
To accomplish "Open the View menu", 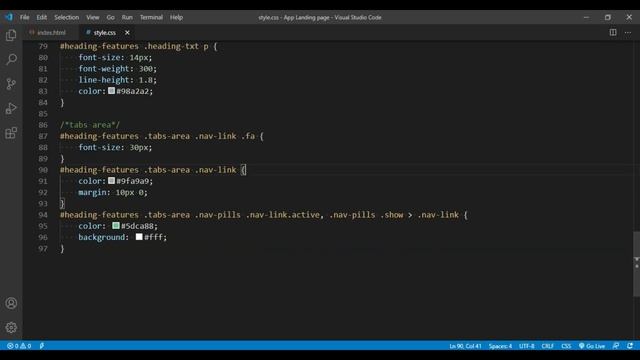I will point(93,17).
